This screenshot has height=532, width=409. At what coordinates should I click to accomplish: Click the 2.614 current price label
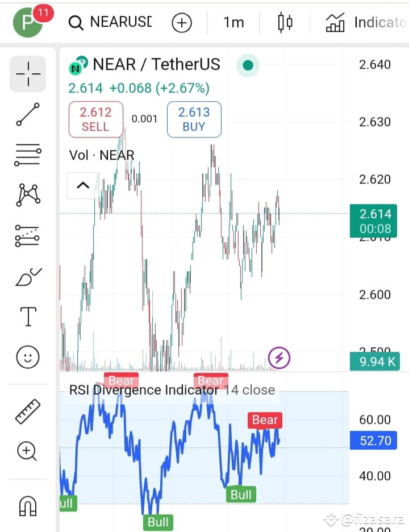pyautogui.click(x=373, y=221)
